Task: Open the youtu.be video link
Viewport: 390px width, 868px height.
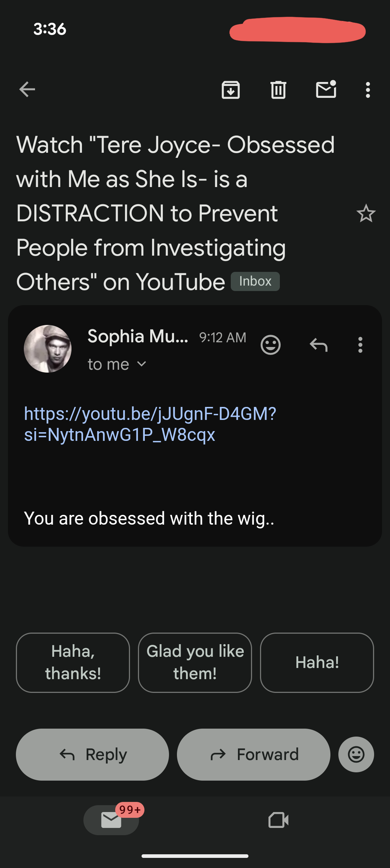Action: click(150, 424)
